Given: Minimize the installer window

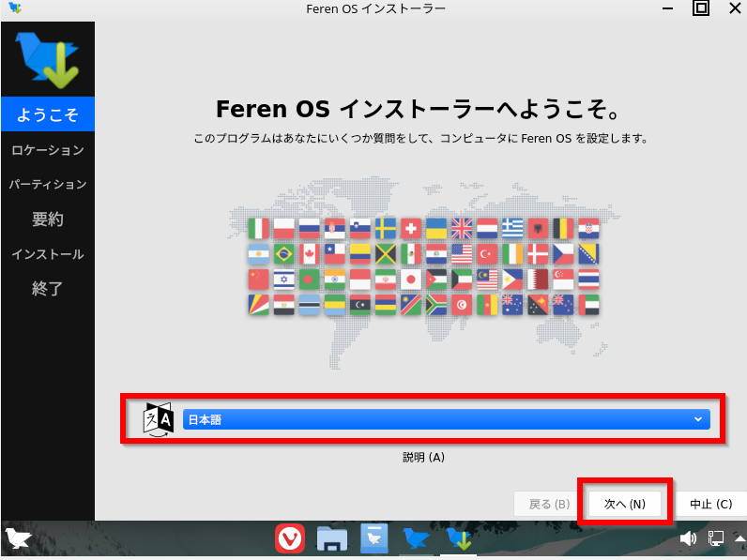Looking at the screenshot, I should click(668, 8).
